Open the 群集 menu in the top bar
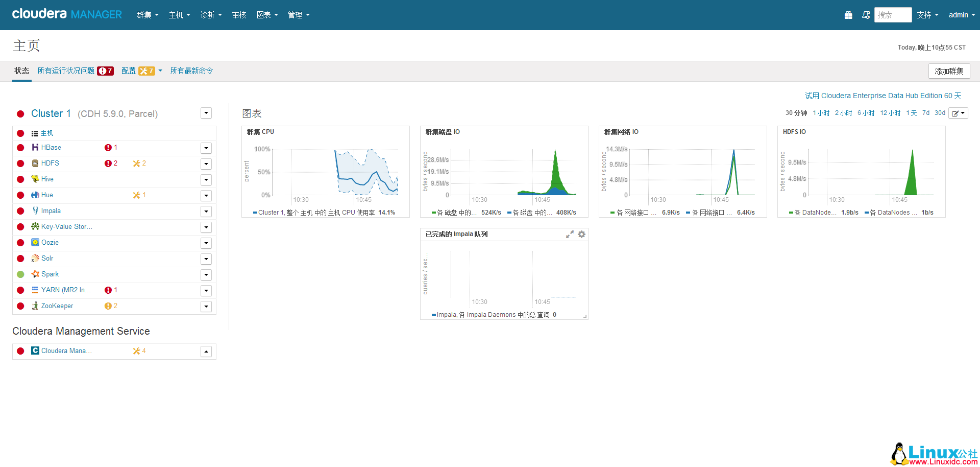980x467 pixels. coord(148,15)
